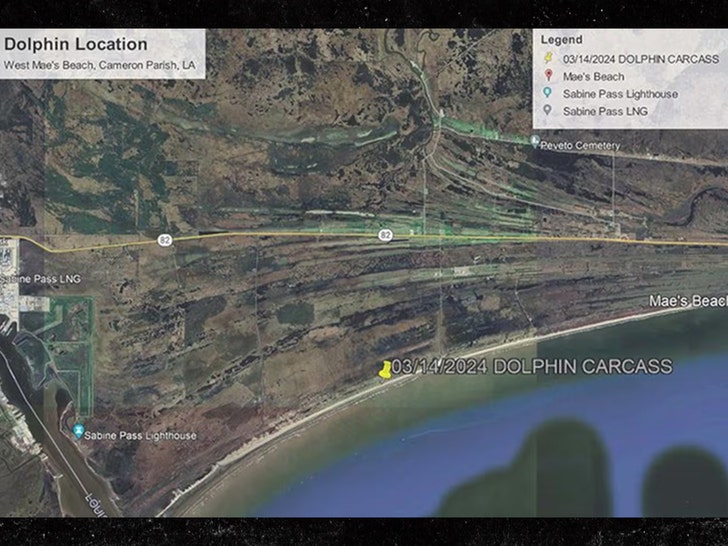The image size is (728, 546).
Task: Click the Dolphin Location title
Action: (76, 44)
